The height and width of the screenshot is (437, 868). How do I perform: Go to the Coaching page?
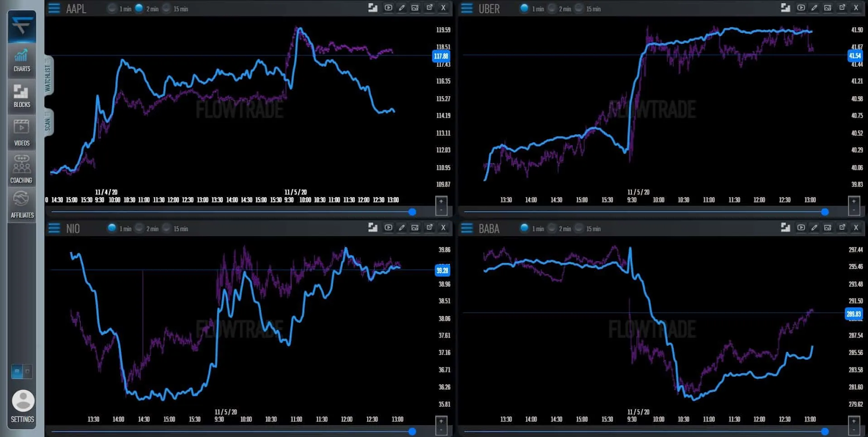(22, 168)
